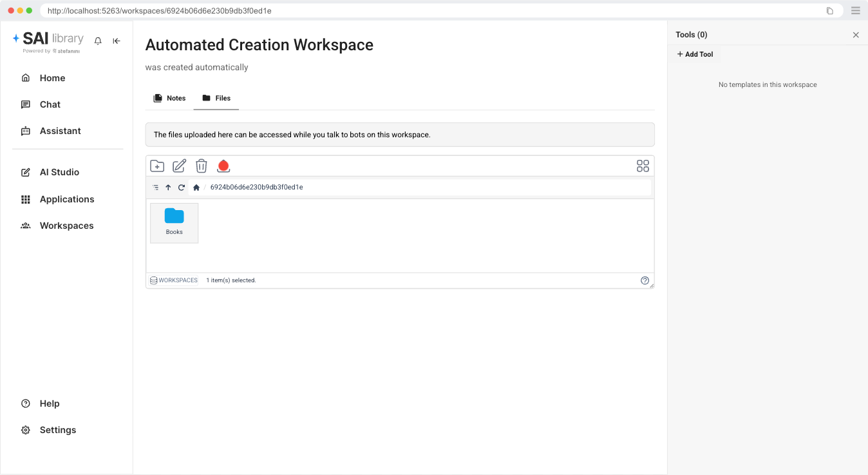The height and width of the screenshot is (475, 868).
Task: Open notifications via the bell icon
Action: click(97, 41)
